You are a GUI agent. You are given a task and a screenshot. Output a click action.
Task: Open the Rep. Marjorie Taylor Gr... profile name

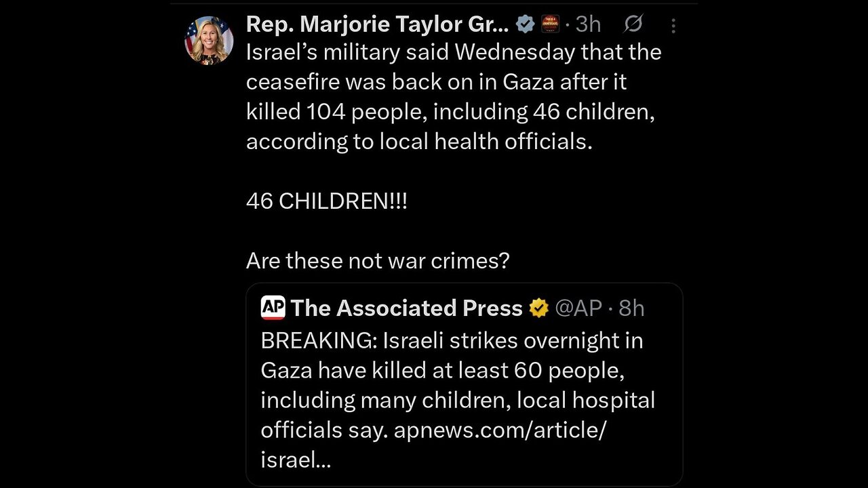[377, 24]
